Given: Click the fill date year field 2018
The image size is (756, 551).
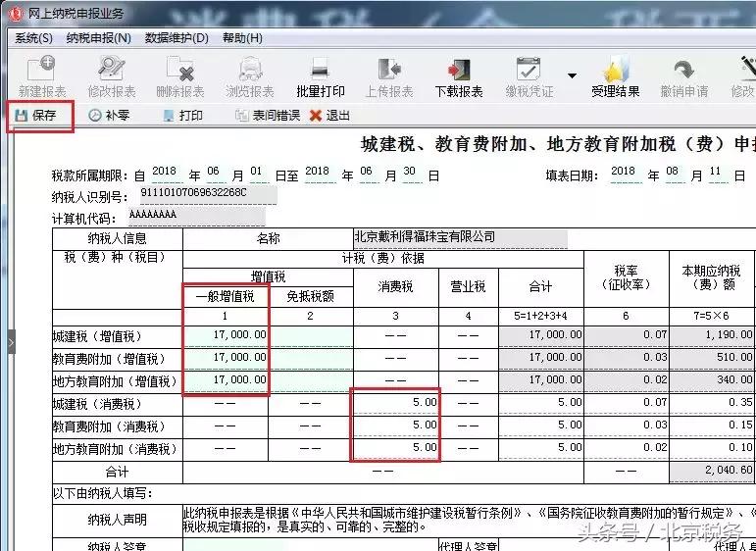Looking at the screenshot, I should [x=626, y=174].
